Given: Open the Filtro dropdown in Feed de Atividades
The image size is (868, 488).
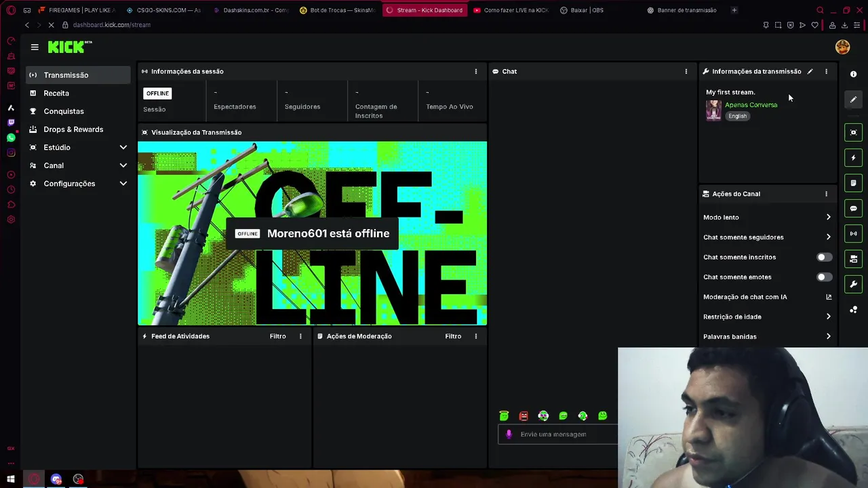Looking at the screenshot, I should pos(277,336).
